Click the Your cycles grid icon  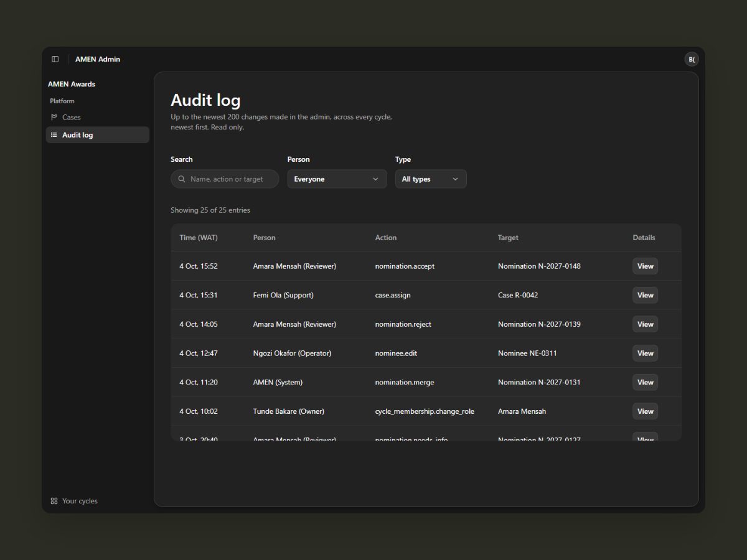pos(54,501)
